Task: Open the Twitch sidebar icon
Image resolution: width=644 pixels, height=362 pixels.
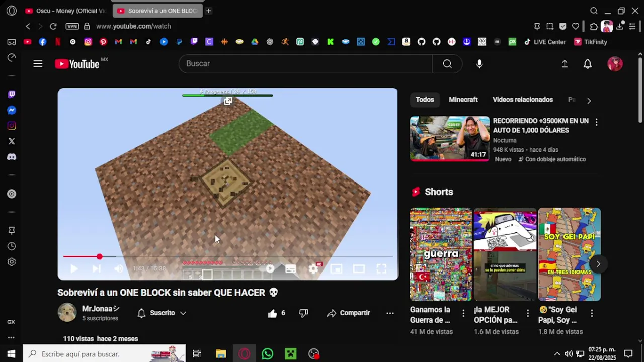Action: click(12, 95)
